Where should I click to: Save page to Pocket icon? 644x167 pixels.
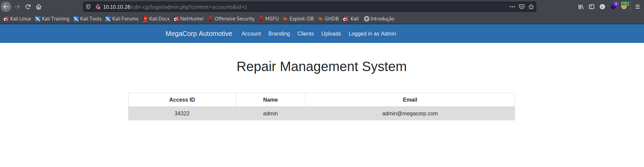[522, 7]
